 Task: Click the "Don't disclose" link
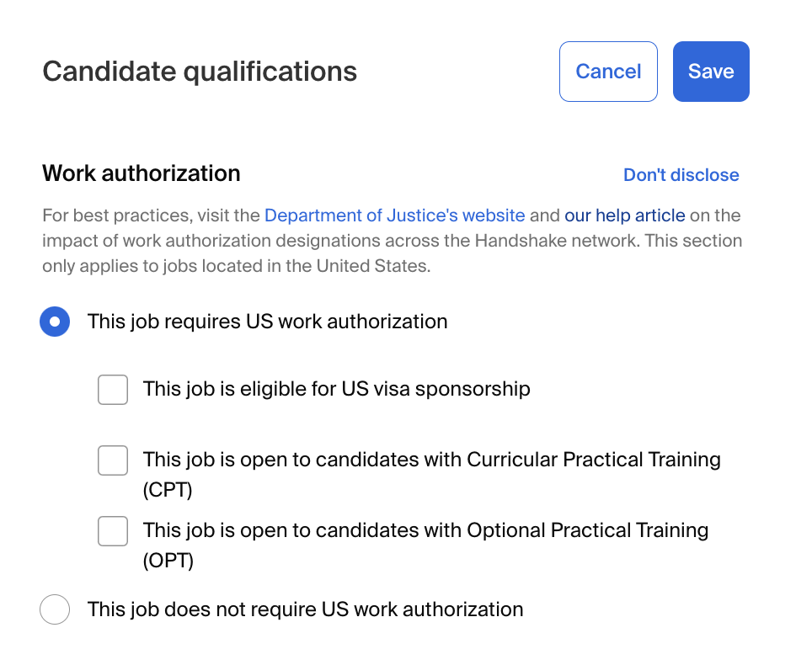[681, 175]
